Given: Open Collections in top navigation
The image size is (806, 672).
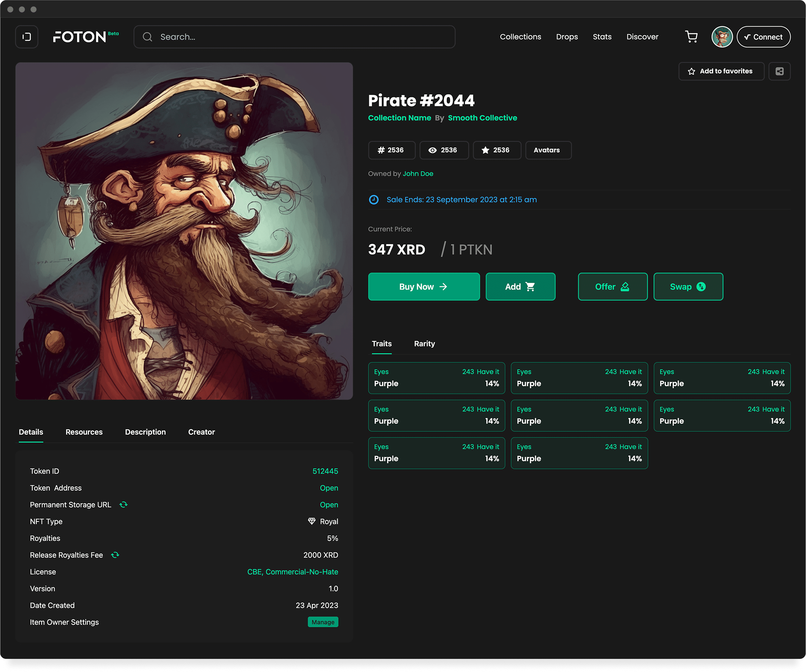Looking at the screenshot, I should click(520, 37).
